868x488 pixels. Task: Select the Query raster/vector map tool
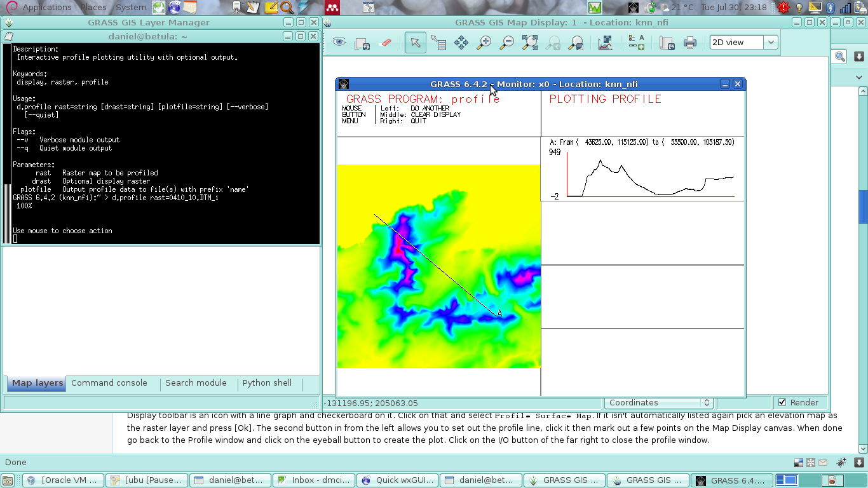[x=438, y=43]
